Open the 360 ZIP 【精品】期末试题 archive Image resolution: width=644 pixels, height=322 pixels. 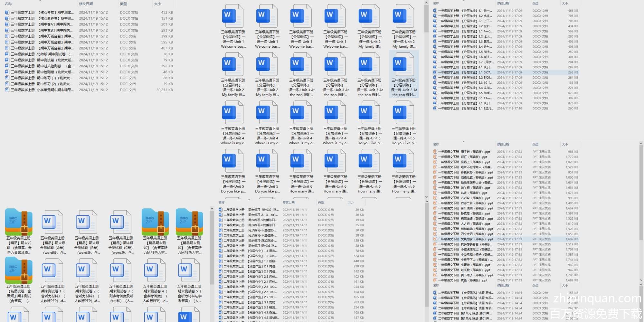(19, 231)
